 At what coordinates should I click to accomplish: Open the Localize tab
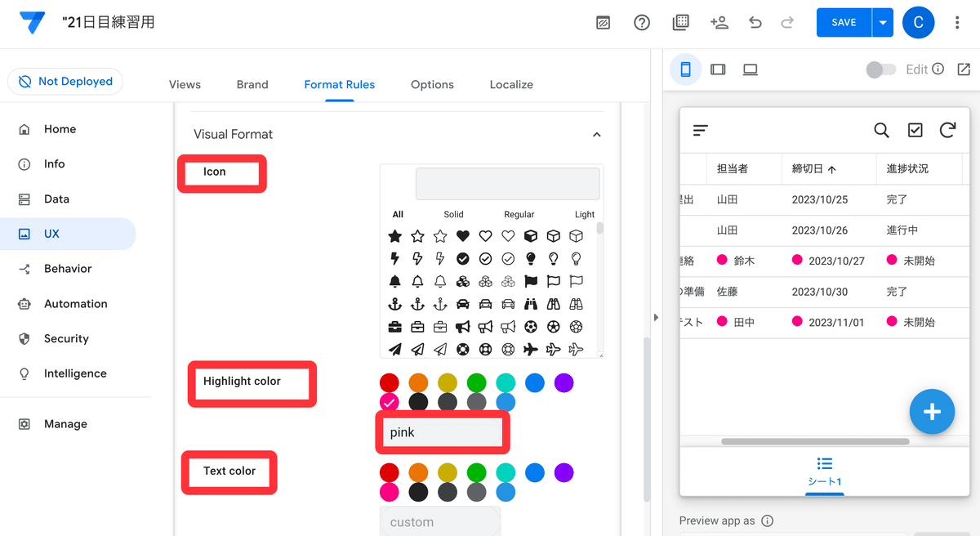pyautogui.click(x=510, y=84)
